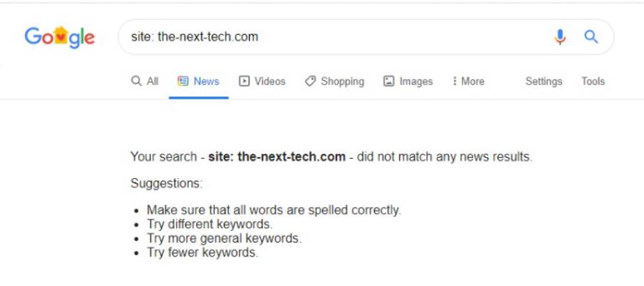Image resolution: width=644 pixels, height=286 pixels.
Task: Click the newspaper icon on News tab
Action: [182, 82]
